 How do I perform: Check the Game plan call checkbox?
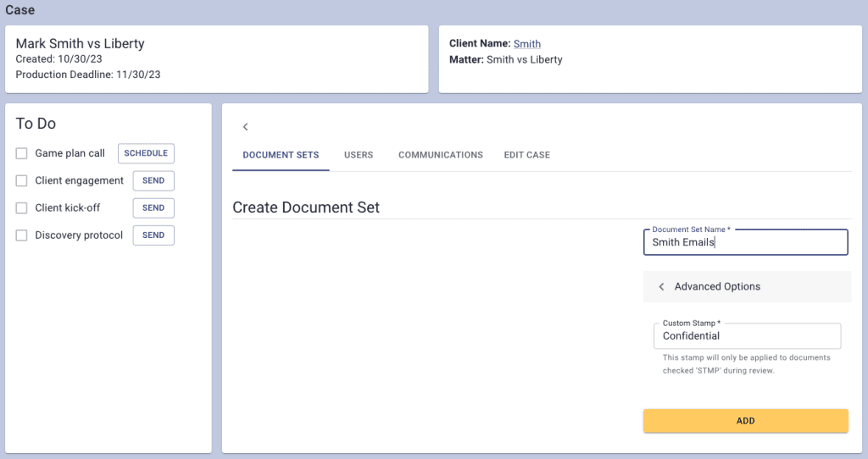click(22, 153)
